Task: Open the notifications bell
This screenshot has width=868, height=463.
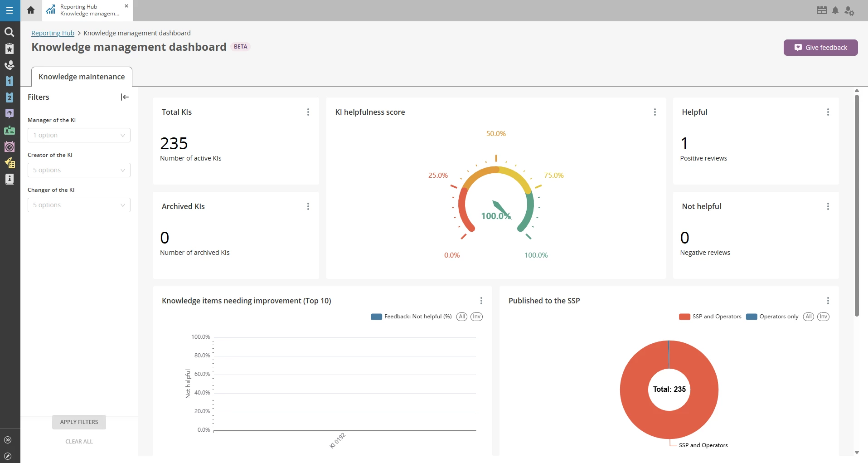Action: click(x=835, y=10)
